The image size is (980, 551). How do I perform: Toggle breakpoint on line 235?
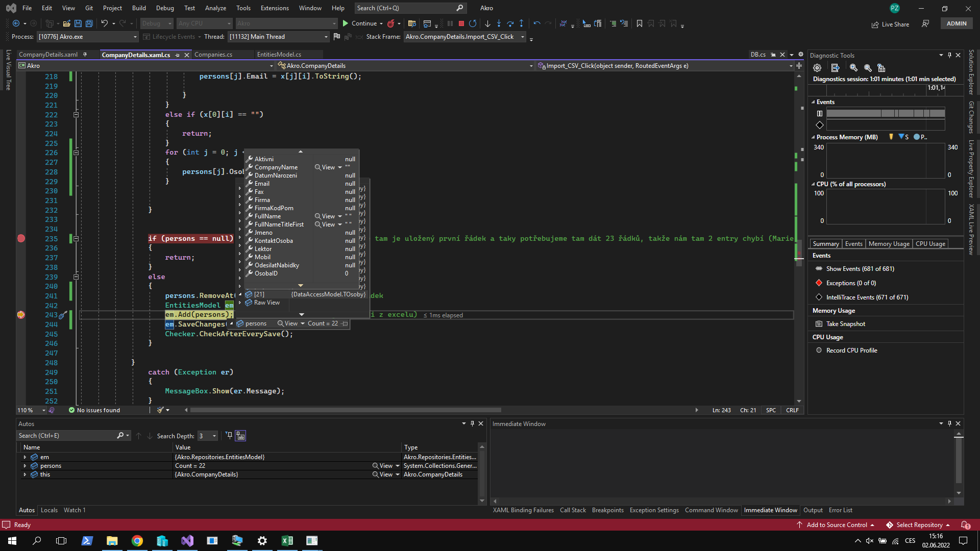click(21, 238)
